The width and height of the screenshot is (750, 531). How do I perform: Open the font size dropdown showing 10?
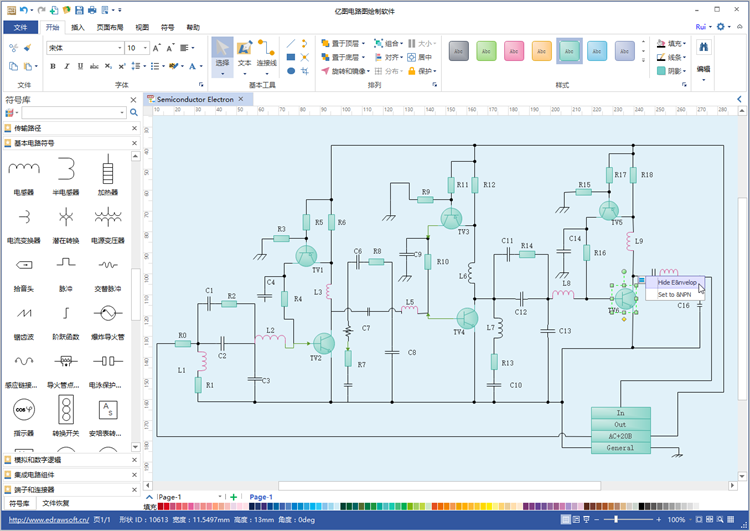coord(145,48)
